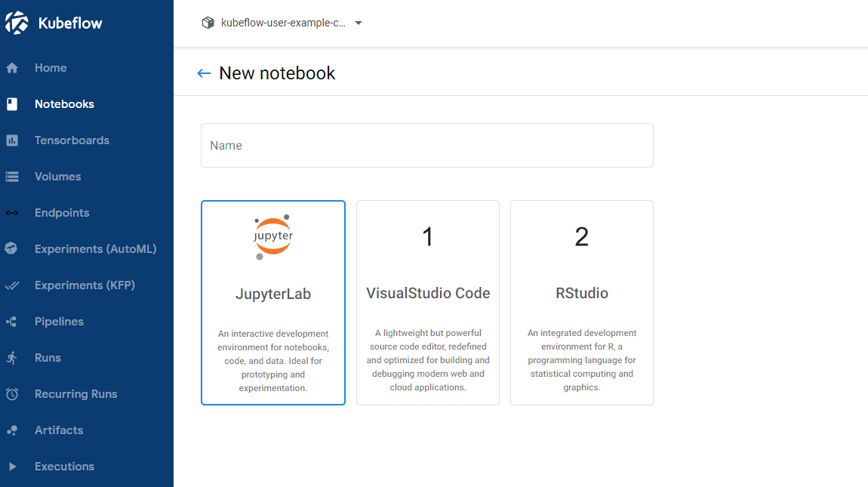
Task: Click the Artifacts bubbles icon
Action: [11, 430]
